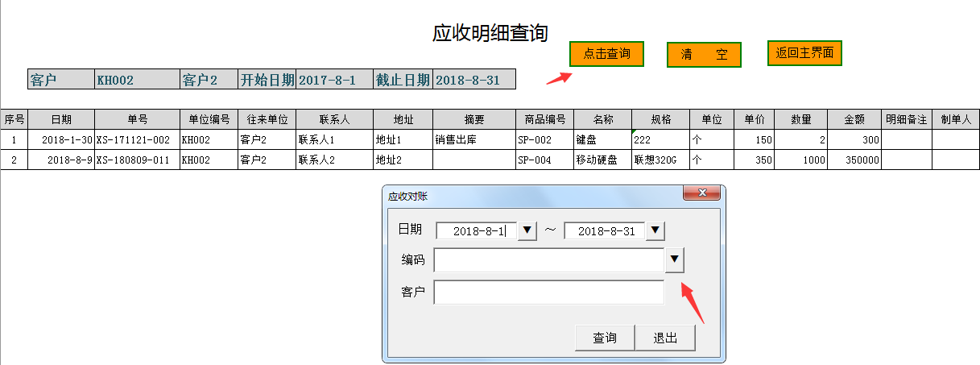Click the 往来单位 column header

267,119
